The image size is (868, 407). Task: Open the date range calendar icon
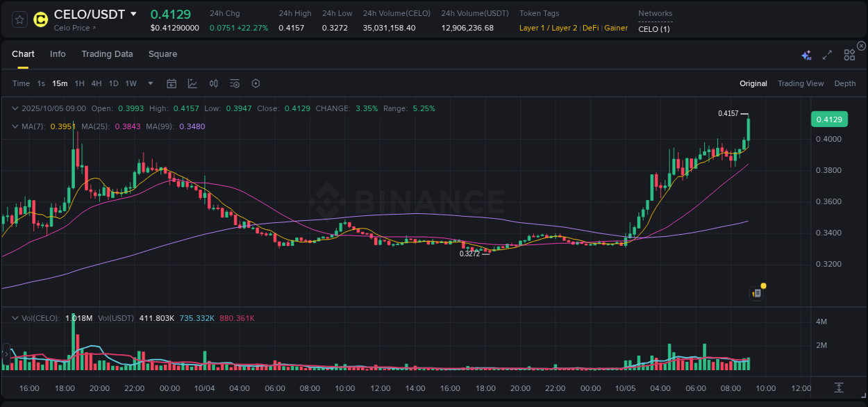point(172,83)
